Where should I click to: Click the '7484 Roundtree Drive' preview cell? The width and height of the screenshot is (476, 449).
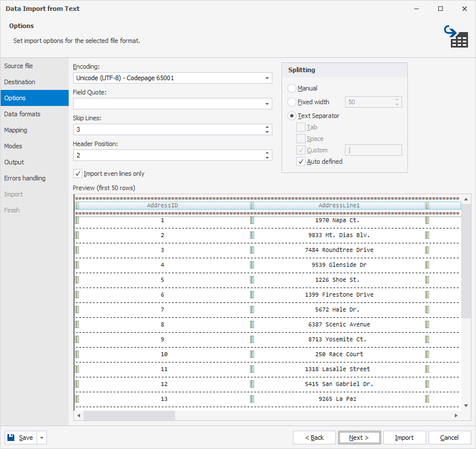point(339,250)
